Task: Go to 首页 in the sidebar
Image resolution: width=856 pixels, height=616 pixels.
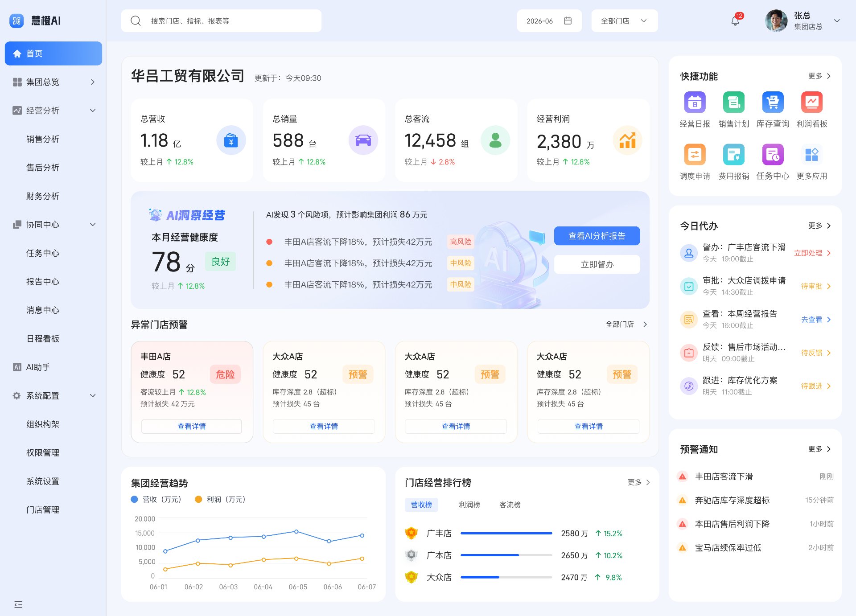Action: coord(53,53)
